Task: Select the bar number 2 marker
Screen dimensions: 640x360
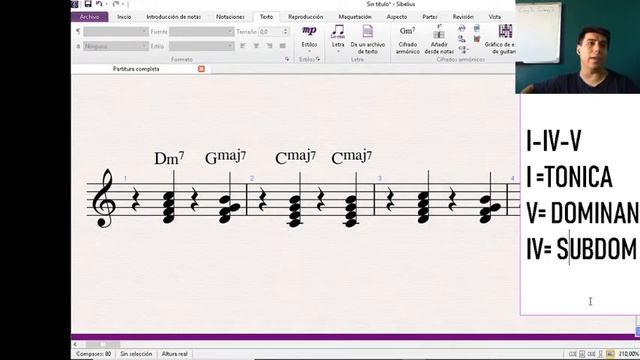Action: 252,178
